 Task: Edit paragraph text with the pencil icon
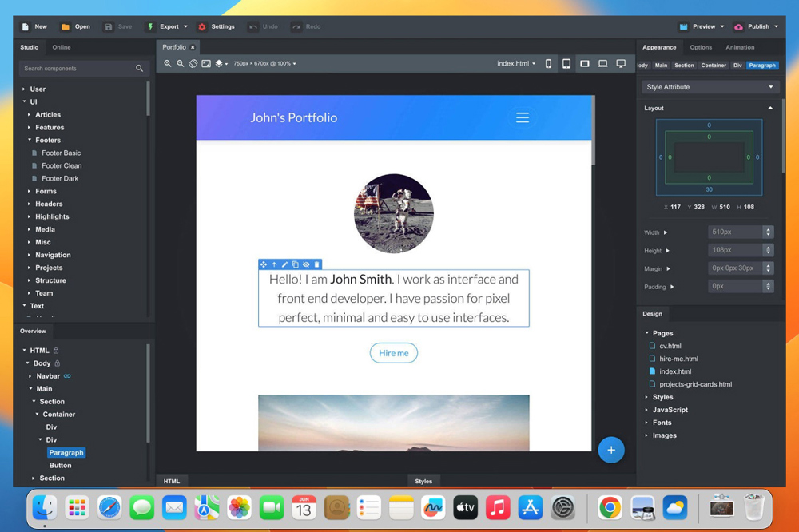click(285, 264)
